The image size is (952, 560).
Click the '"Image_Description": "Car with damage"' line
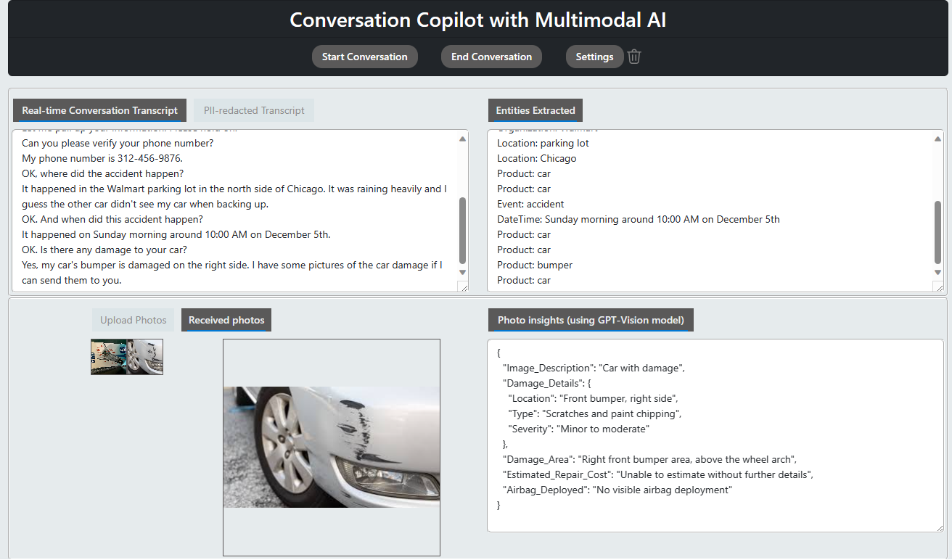[594, 368]
